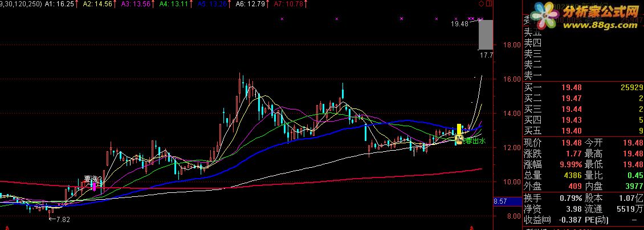Click the 16.00 price axis label
The image size is (644, 230).
[x=511, y=79]
